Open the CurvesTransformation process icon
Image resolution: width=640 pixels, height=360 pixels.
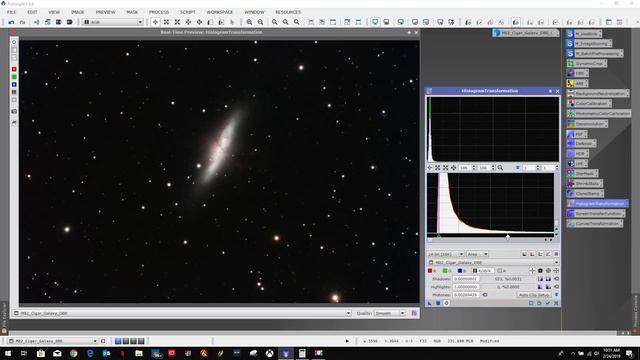[595, 224]
